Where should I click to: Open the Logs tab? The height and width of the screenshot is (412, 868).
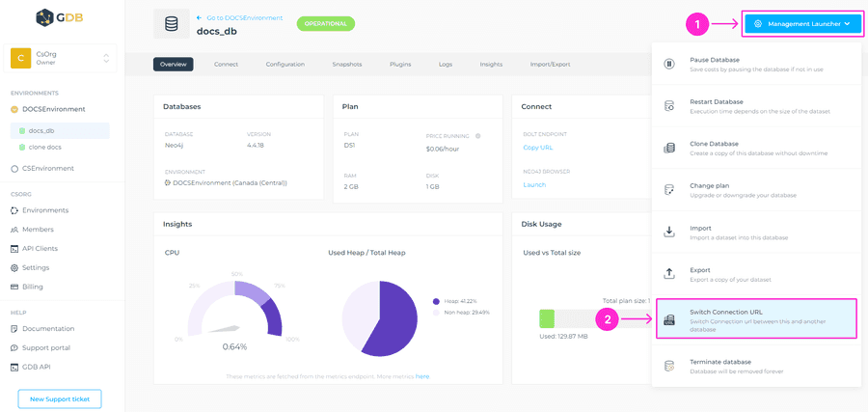pyautogui.click(x=445, y=65)
